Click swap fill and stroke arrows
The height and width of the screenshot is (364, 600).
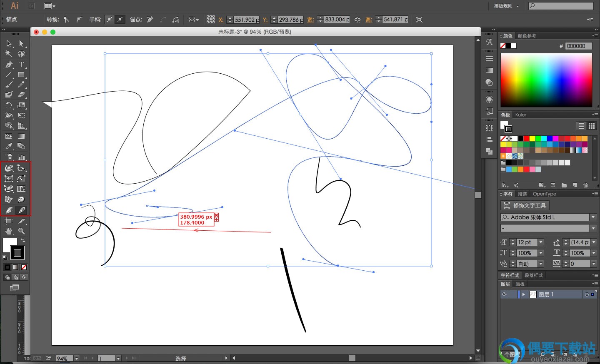(23, 240)
